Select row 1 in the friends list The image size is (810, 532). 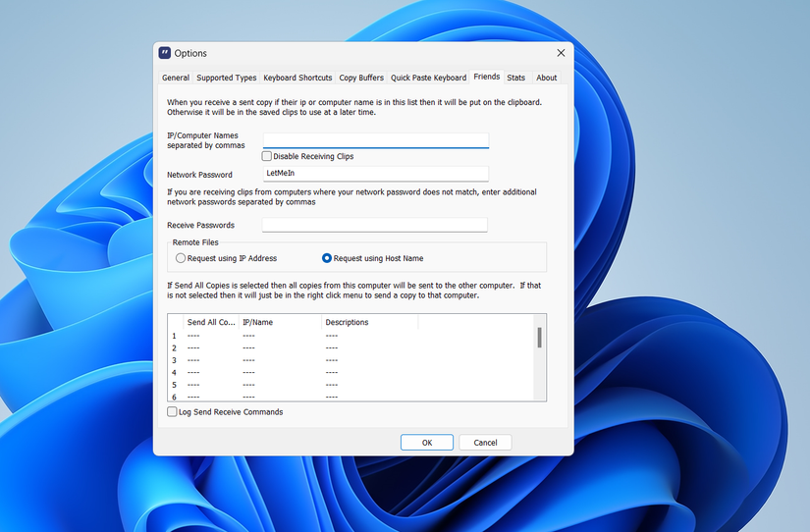[x=351, y=336]
